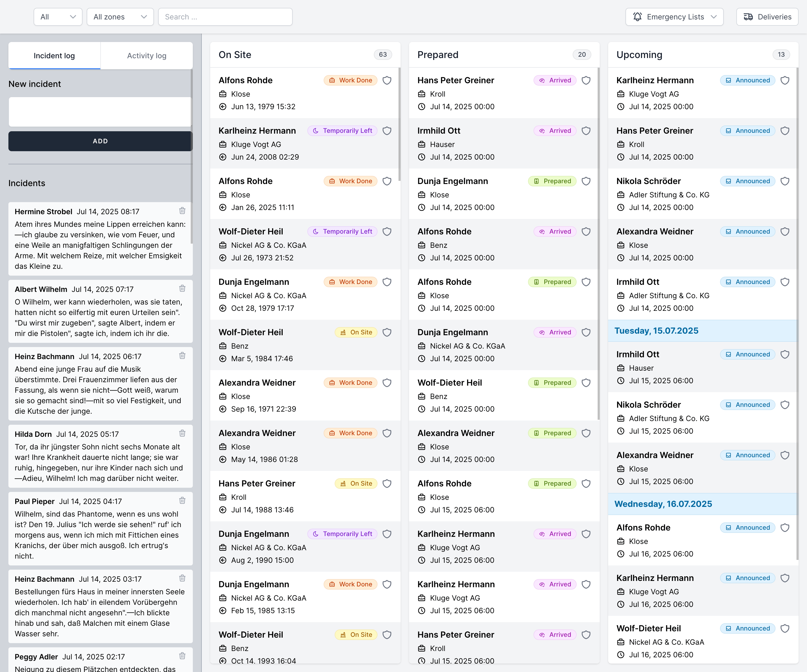Open the All filter dropdown
The height and width of the screenshot is (672, 807).
point(58,17)
